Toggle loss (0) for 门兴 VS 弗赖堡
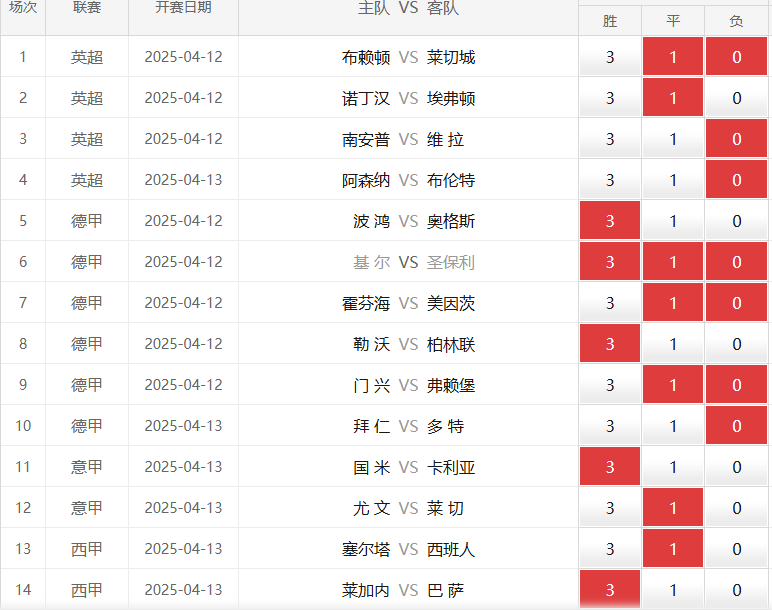This screenshot has width=772, height=610. (x=736, y=385)
